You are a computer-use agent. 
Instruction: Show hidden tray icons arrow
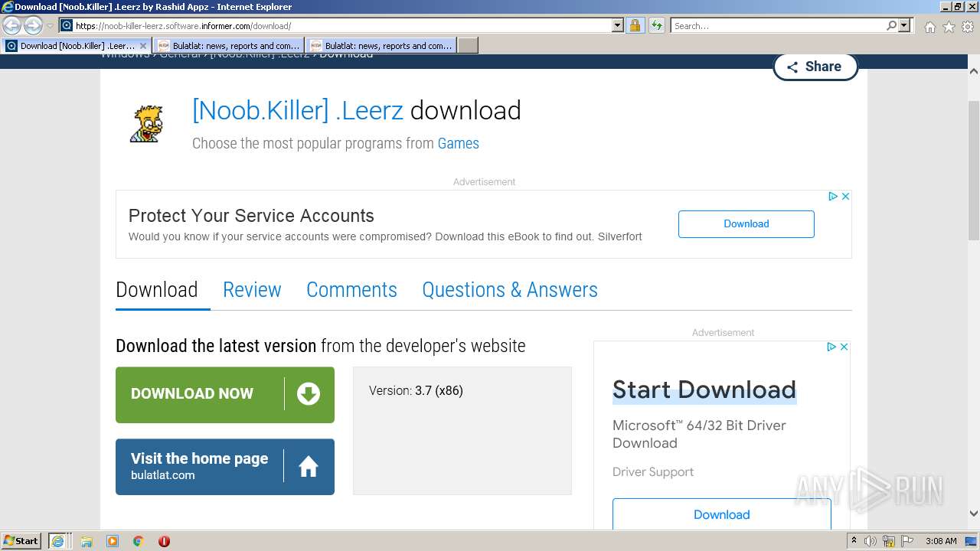tap(854, 541)
